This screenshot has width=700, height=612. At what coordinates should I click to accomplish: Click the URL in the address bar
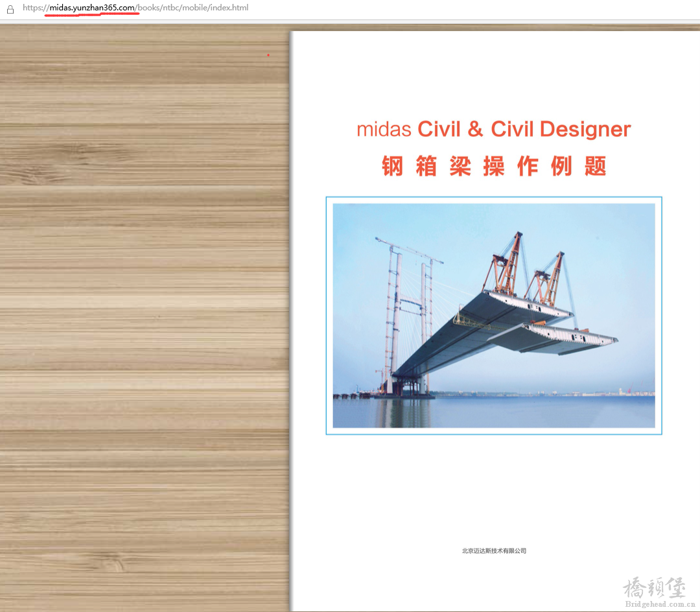pyautogui.click(x=135, y=8)
